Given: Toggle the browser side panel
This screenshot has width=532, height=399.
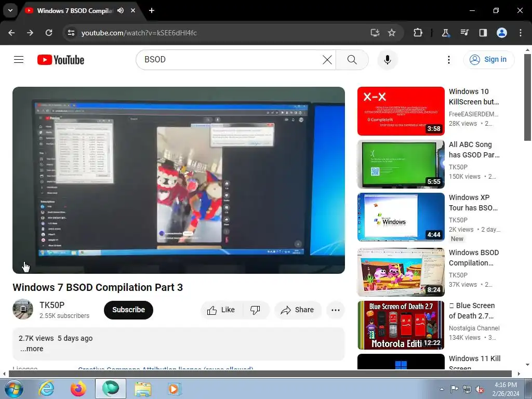Looking at the screenshot, I should tap(483, 33).
